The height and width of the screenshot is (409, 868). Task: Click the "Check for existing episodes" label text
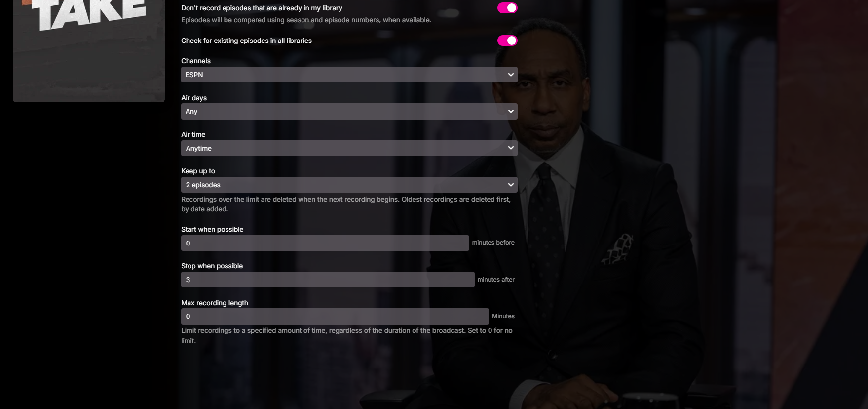(246, 41)
